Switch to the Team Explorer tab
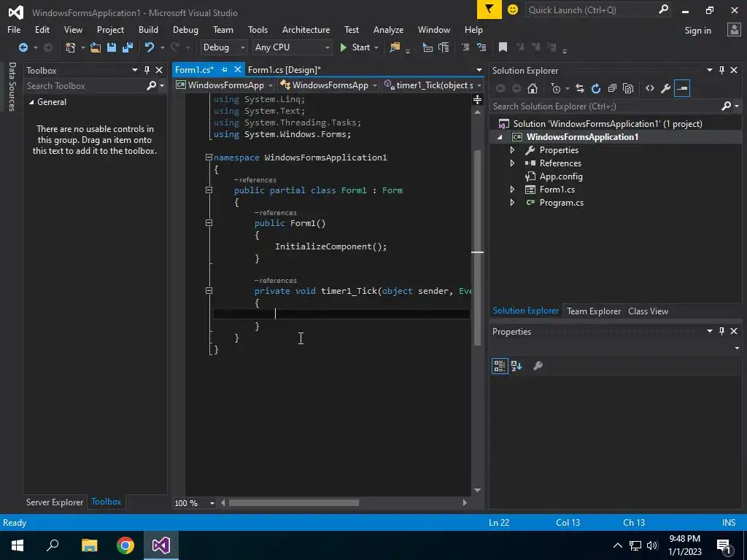 coord(594,311)
